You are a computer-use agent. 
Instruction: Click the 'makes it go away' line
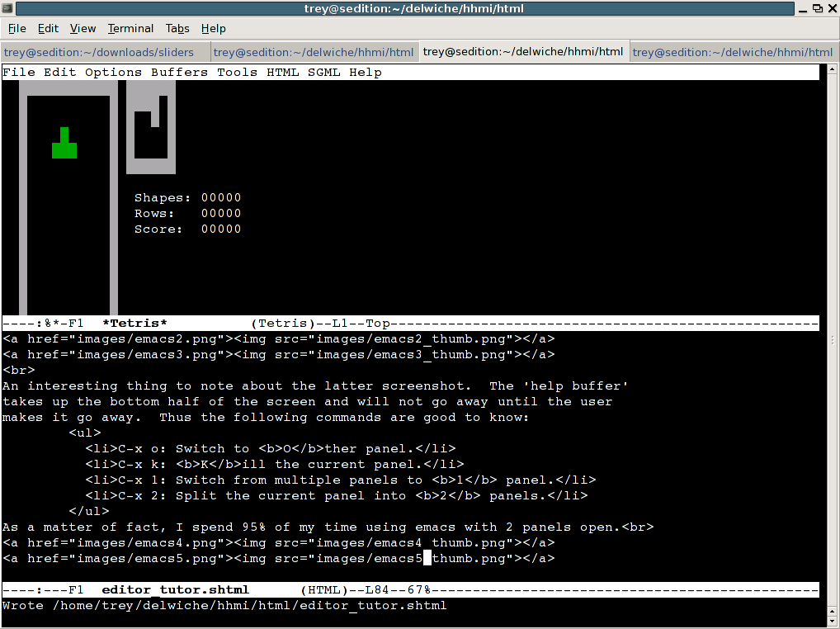click(267, 418)
